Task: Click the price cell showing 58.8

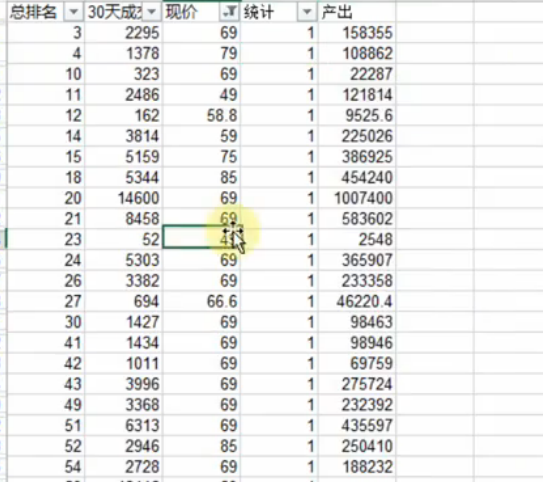Action: [x=201, y=116]
